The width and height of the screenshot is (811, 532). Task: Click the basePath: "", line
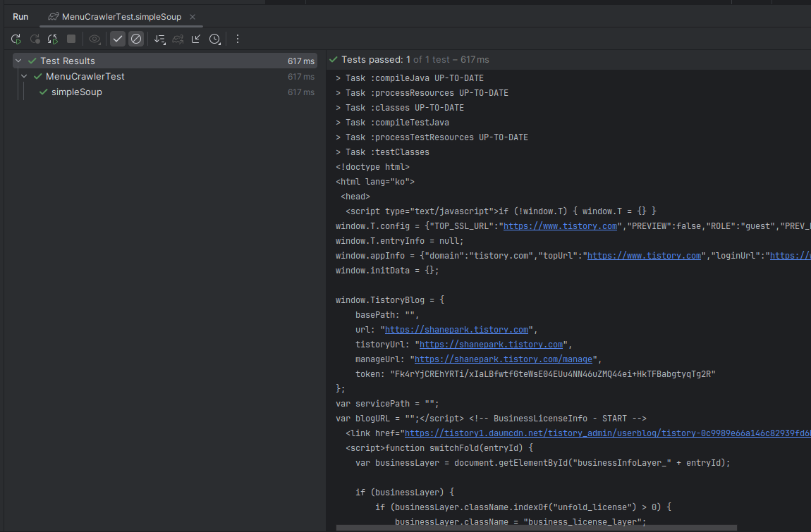pyautogui.click(x=387, y=315)
